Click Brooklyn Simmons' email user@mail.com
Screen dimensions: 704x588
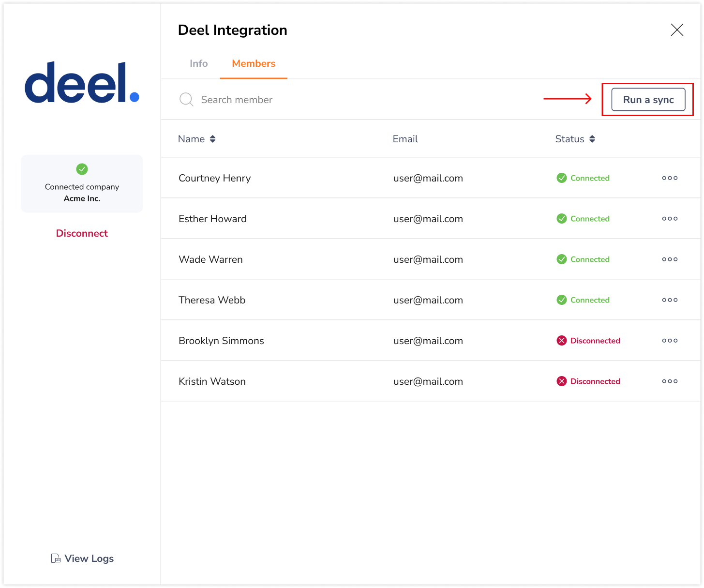[x=428, y=341]
